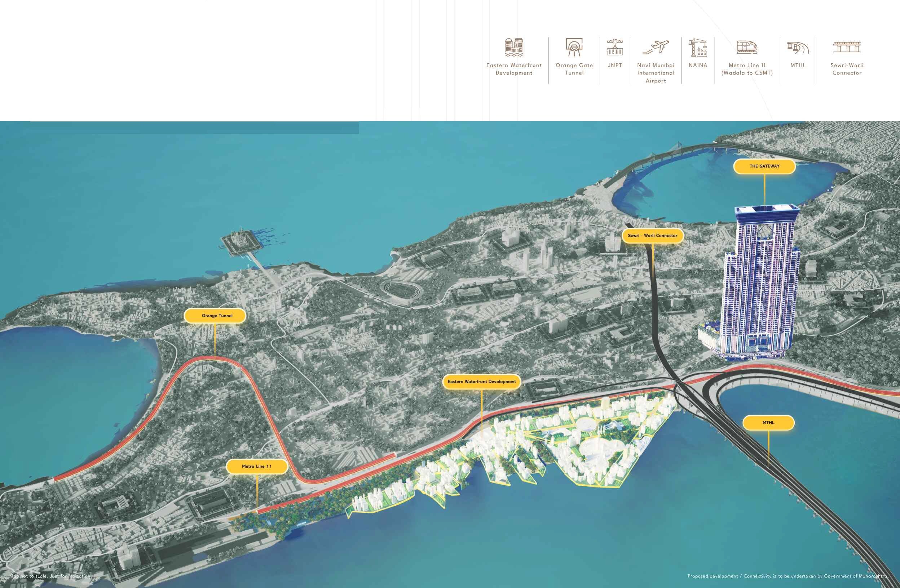Click the MTHL yellow map label
900x588 pixels.
768,423
